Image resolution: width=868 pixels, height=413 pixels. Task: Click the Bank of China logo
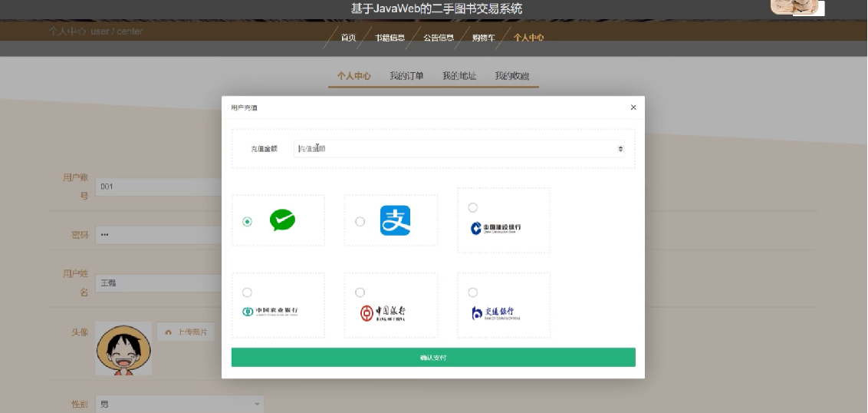pos(383,313)
